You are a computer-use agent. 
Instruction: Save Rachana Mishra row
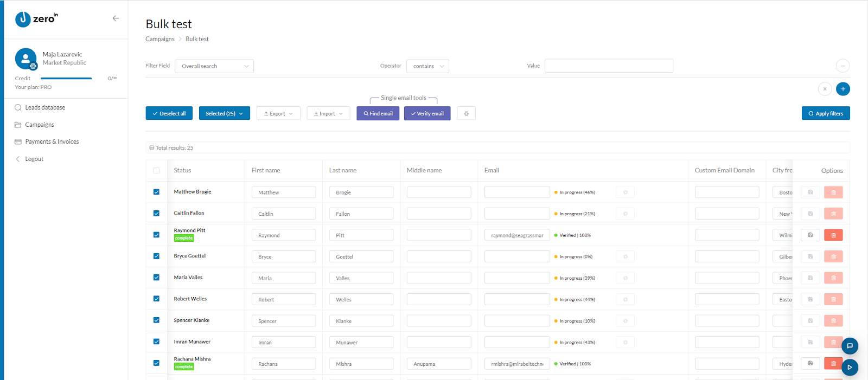810,364
